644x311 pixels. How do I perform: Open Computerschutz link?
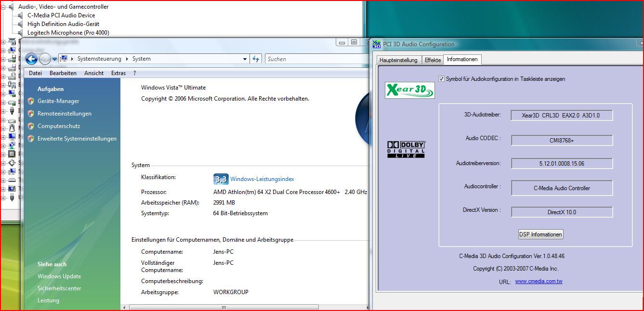click(x=59, y=126)
